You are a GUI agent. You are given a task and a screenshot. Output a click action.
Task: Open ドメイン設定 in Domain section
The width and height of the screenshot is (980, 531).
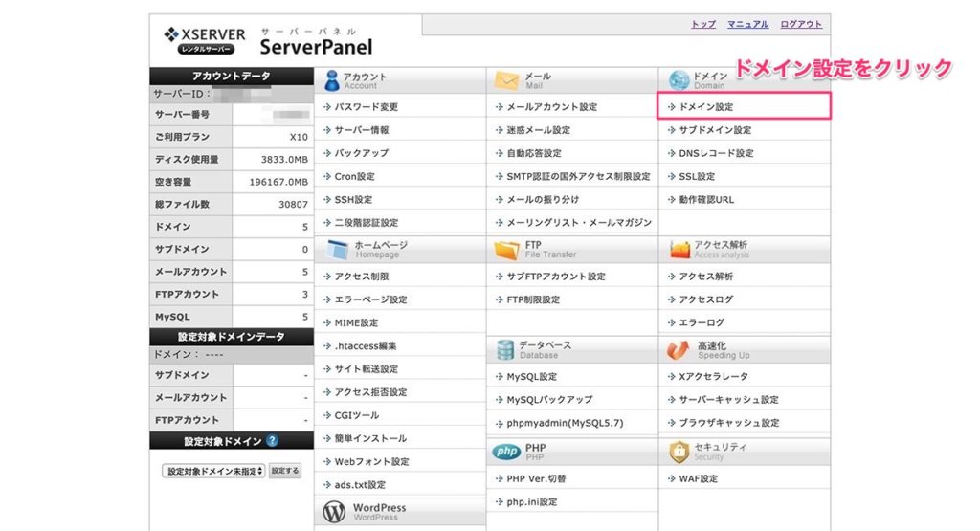[705, 107]
